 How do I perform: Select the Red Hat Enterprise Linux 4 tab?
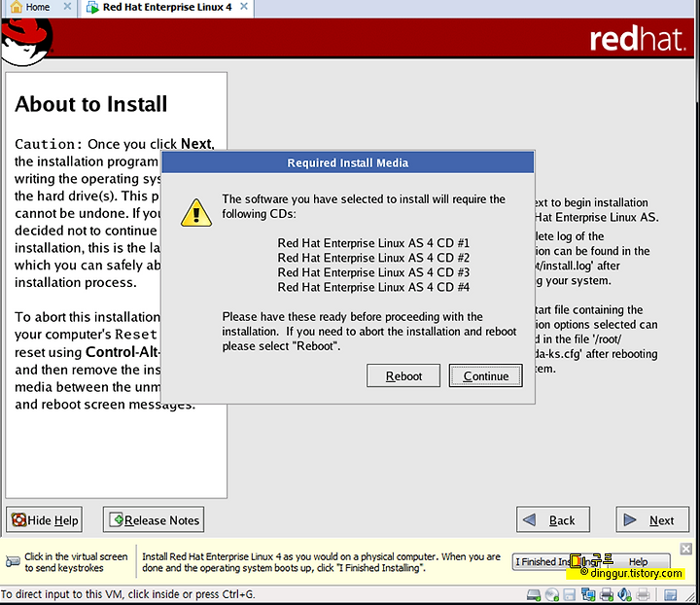(166, 7)
